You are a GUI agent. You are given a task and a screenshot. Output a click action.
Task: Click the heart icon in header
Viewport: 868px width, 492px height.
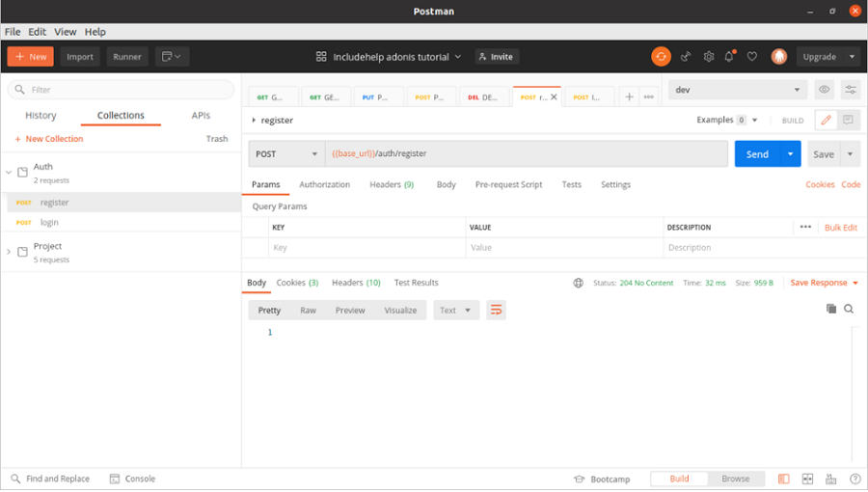click(x=751, y=57)
